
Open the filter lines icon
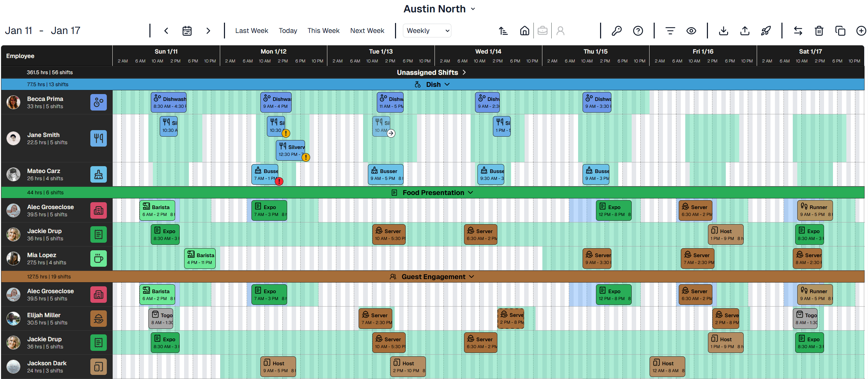670,31
